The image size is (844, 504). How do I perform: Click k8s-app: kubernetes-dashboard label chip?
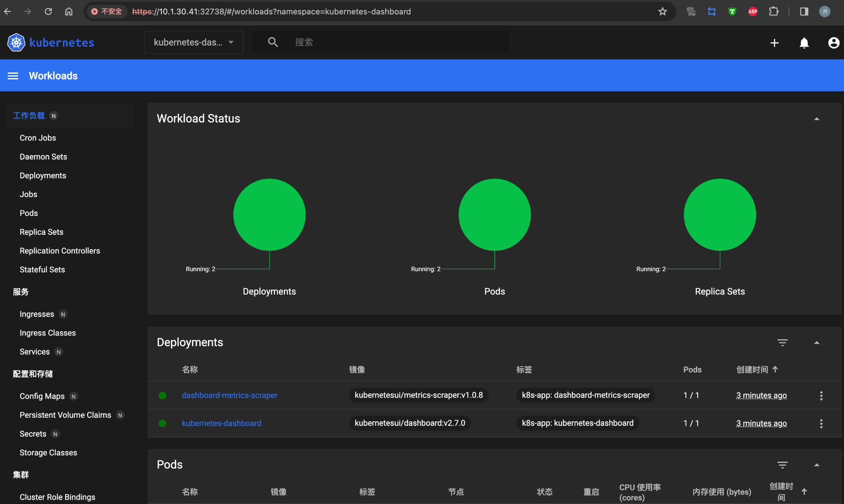[x=577, y=423]
